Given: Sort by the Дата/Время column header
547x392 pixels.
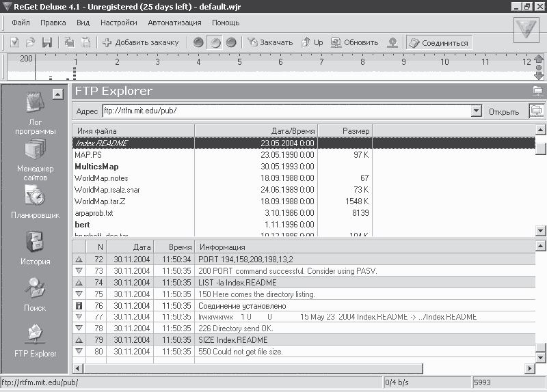Looking at the screenshot, I should [256, 130].
